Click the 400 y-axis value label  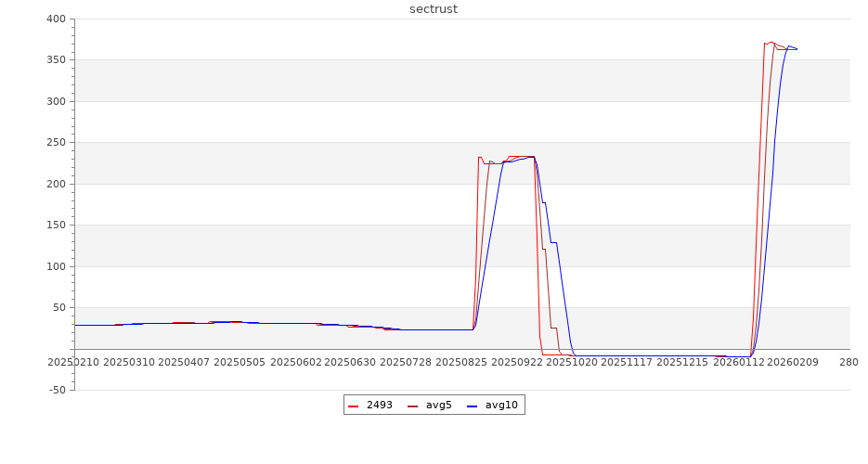55,19
